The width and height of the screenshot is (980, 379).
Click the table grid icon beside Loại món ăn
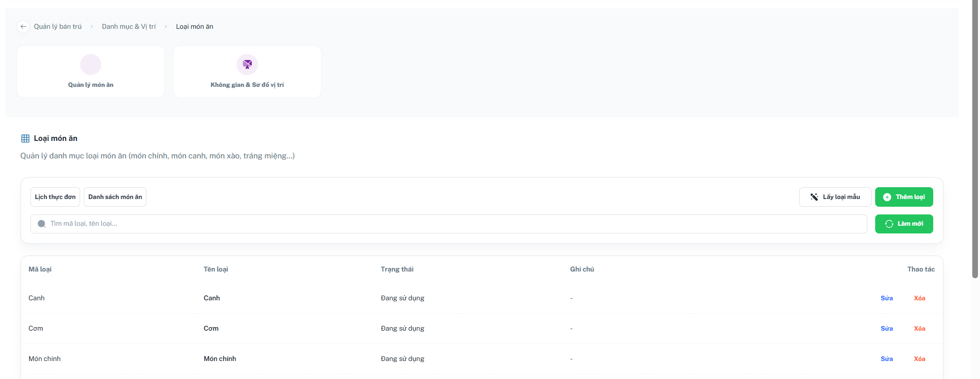point(25,138)
